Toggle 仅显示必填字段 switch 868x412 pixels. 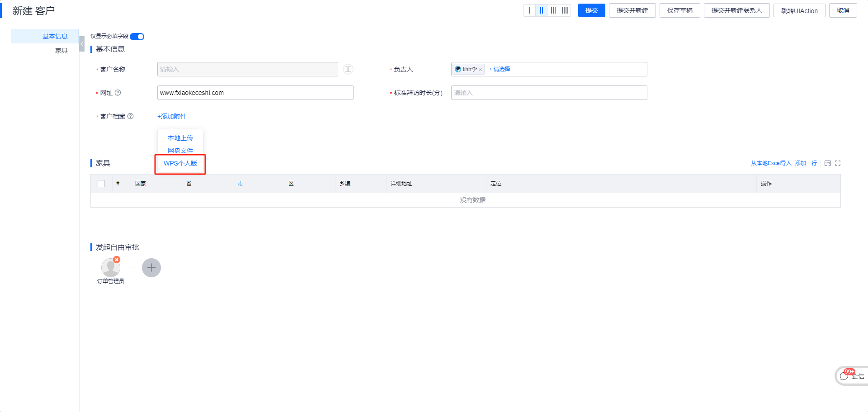pyautogui.click(x=137, y=37)
